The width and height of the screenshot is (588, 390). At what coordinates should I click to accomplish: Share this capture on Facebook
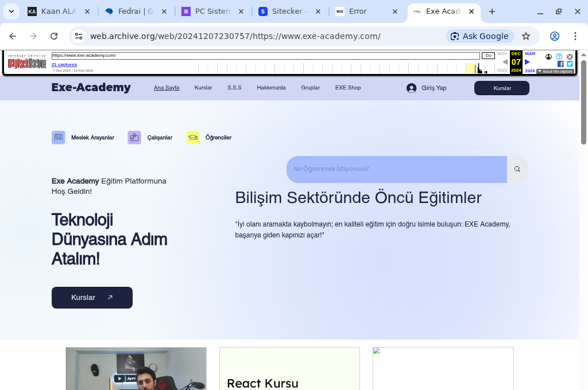(560, 64)
